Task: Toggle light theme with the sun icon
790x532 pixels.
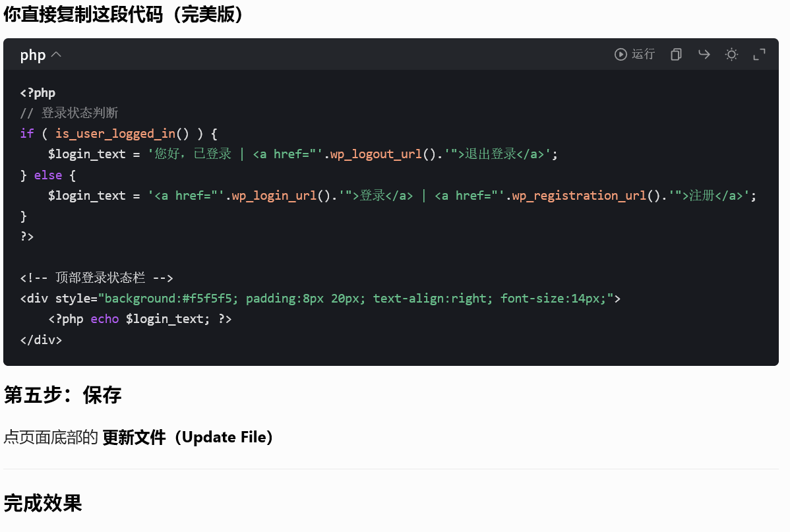Action: click(x=731, y=55)
